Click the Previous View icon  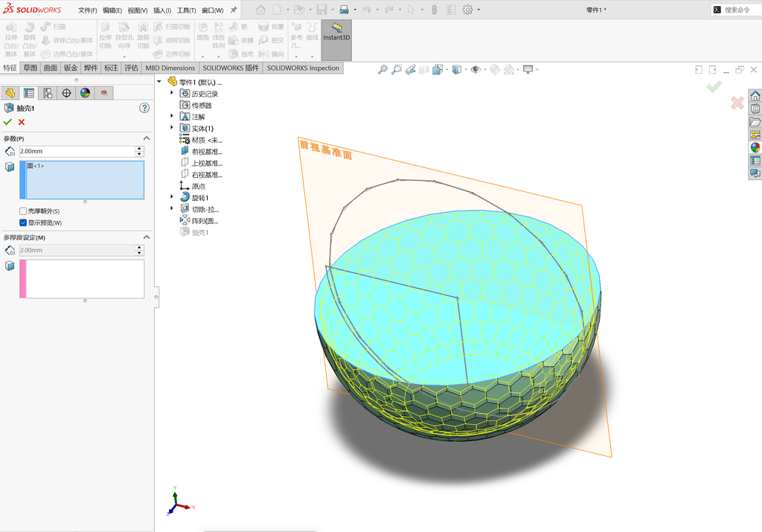click(411, 69)
